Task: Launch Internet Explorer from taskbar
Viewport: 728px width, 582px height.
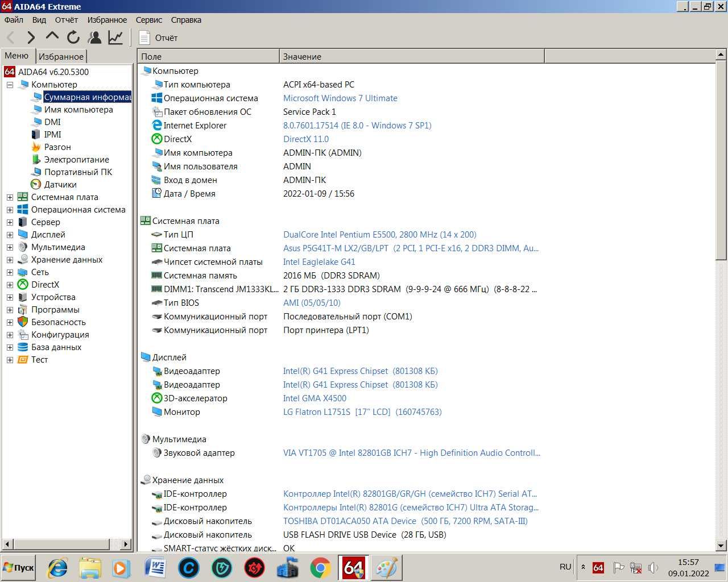Action: pos(57,568)
